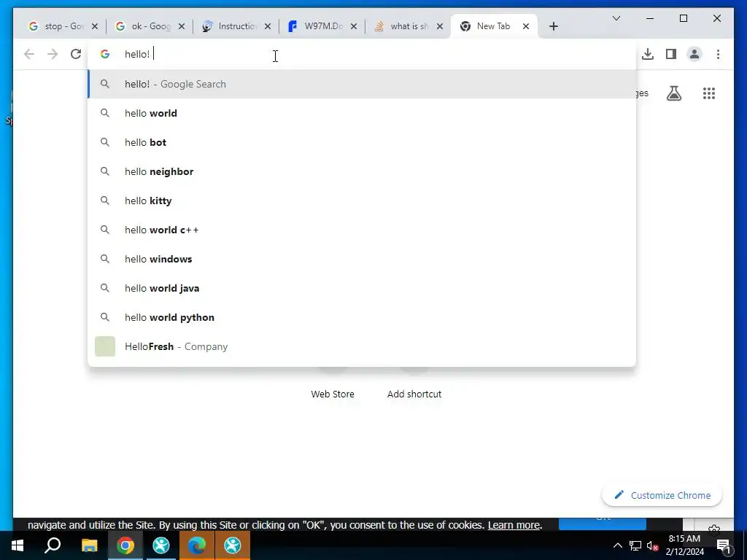Screen dimensions: 747x560
Task: Open the Web Store shortcut
Action: pyautogui.click(x=333, y=394)
